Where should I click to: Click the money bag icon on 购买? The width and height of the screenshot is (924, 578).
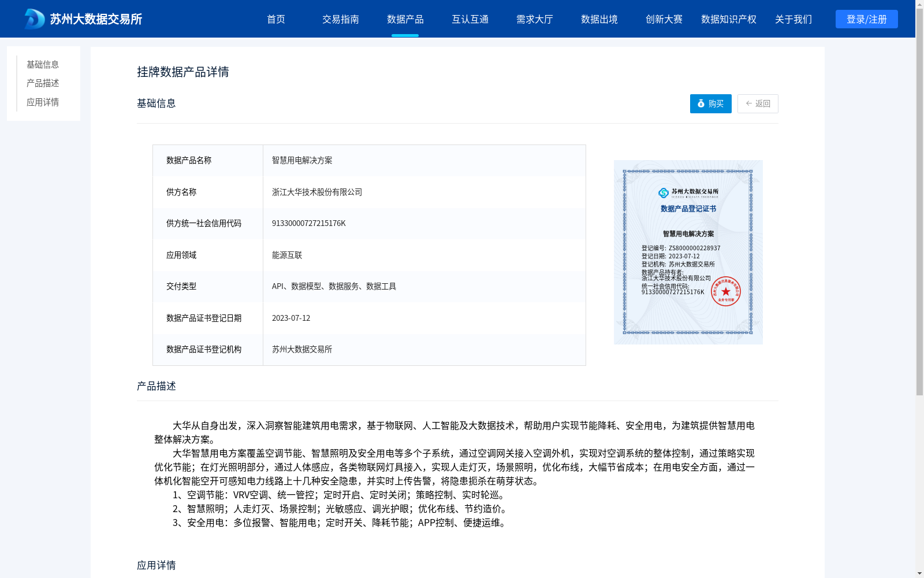(x=701, y=103)
